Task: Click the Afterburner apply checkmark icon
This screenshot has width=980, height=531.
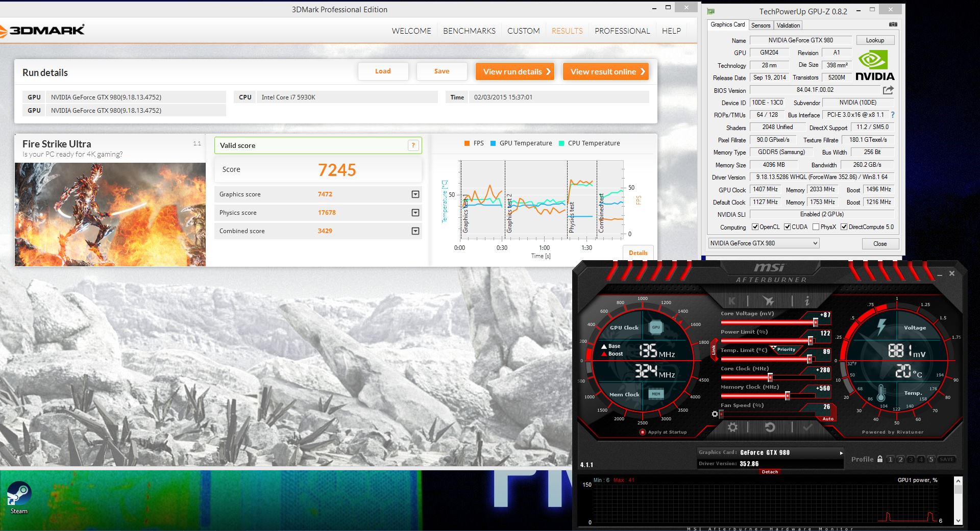Action: pos(807,427)
